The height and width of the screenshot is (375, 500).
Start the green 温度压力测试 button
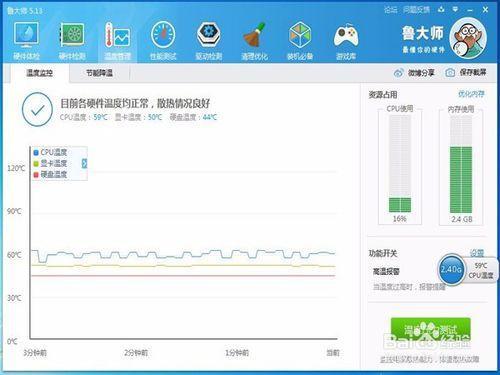[x=430, y=330]
